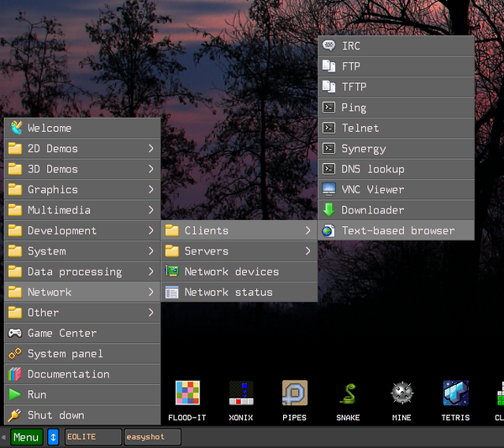Expand the 3D Demos submenu arrow
The image size is (504, 448).
tap(150, 169)
